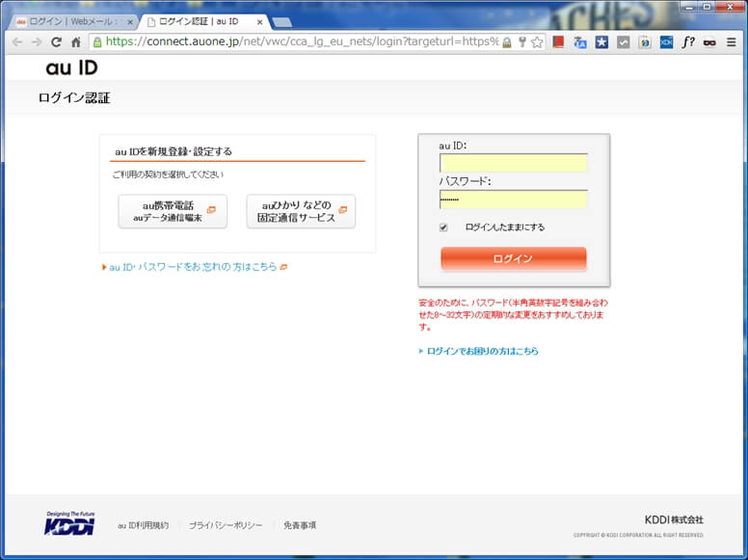Screen dimensions: 748x560
Task: Reload the page with the refresh icon
Action: (x=56, y=42)
